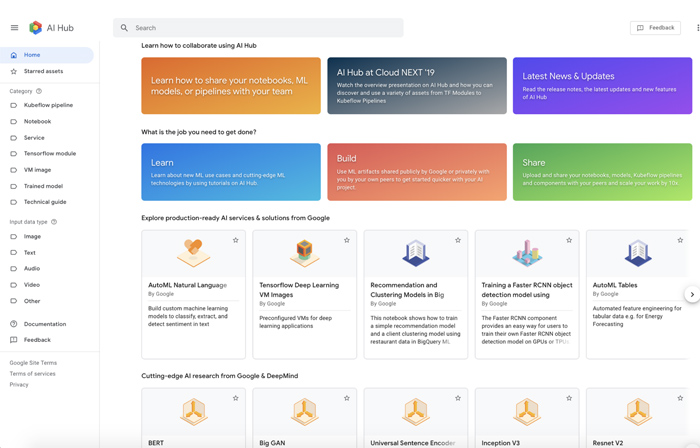The width and height of the screenshot is (700, 448).
Task: Toggle star on the BERT card
Action: (236, 398)
